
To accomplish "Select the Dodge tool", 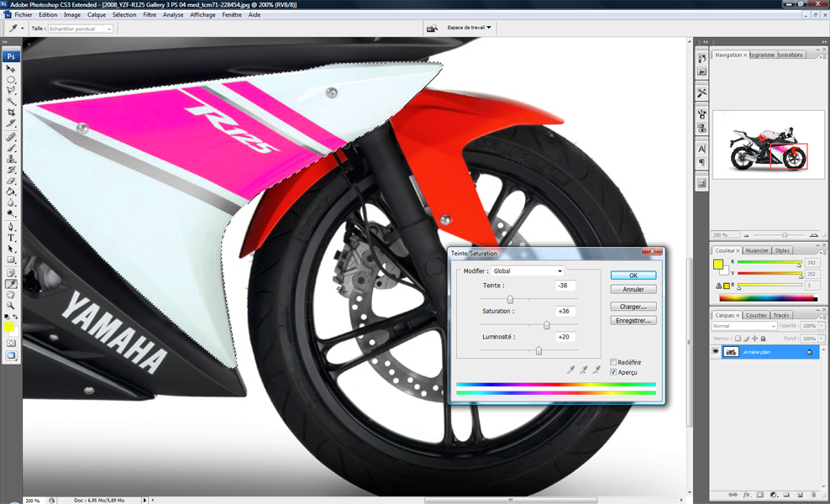I will click(11, 214).
